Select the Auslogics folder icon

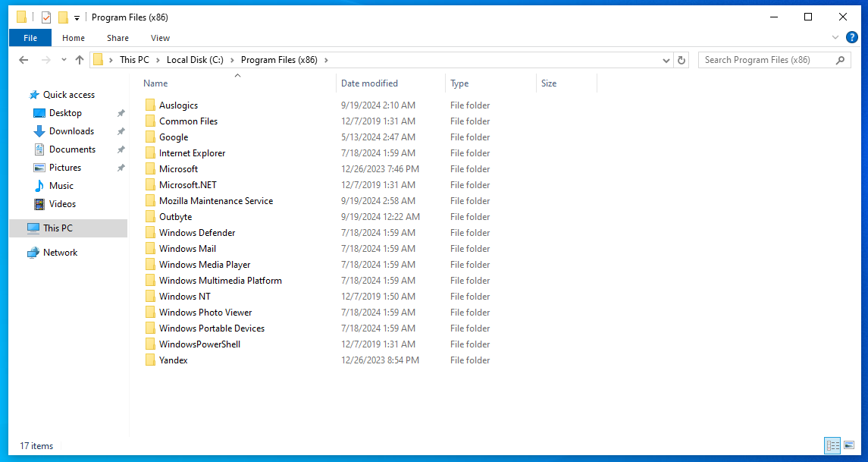[x=150, y=105]
